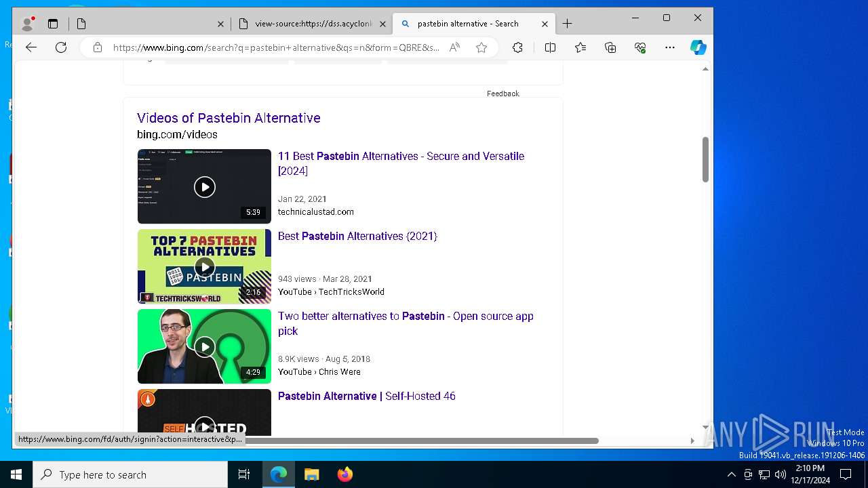Viewport: 868px width, 488px height.
Task: Open tab actions menu
Action: point(53,24)
